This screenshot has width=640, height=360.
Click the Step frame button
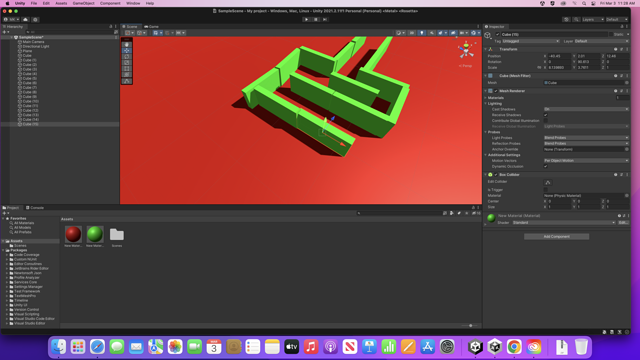[325, 19]
